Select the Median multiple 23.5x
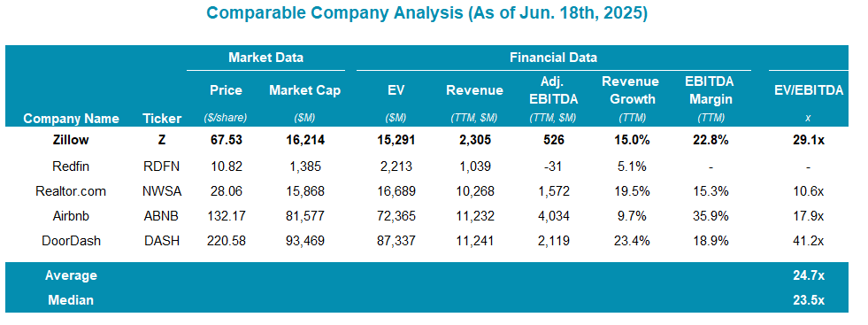 [808, 300]
